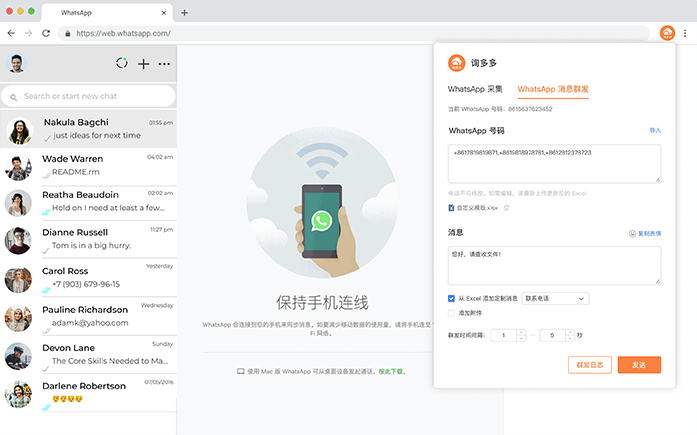The height and width of the screenshot is (435, 697).
Task: Open your own profile avatar
Action: coord(17,63)
